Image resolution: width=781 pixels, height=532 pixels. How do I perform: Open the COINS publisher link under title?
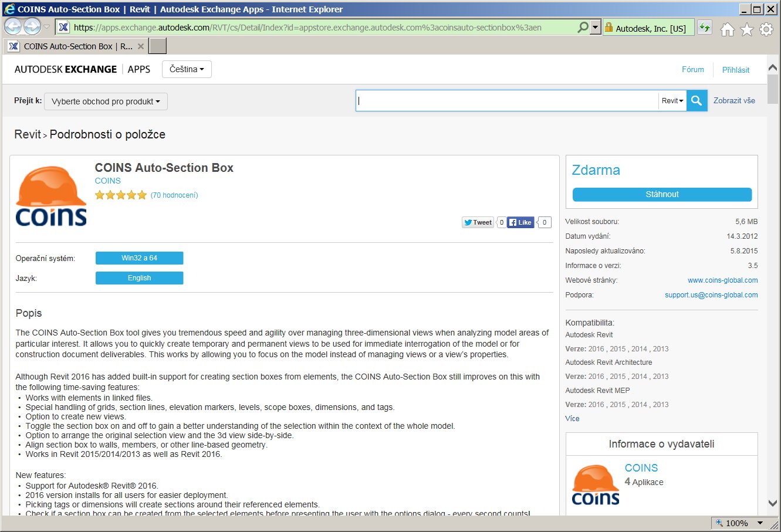coord(108,181)
